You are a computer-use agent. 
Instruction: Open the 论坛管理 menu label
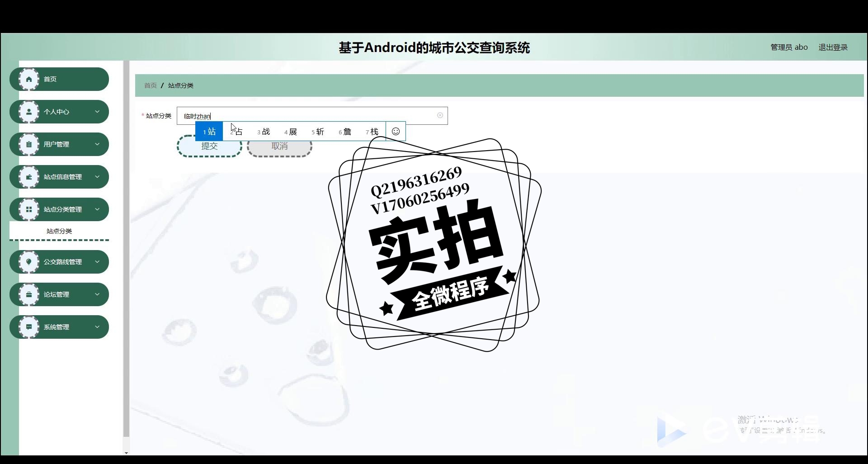point(57,294)
